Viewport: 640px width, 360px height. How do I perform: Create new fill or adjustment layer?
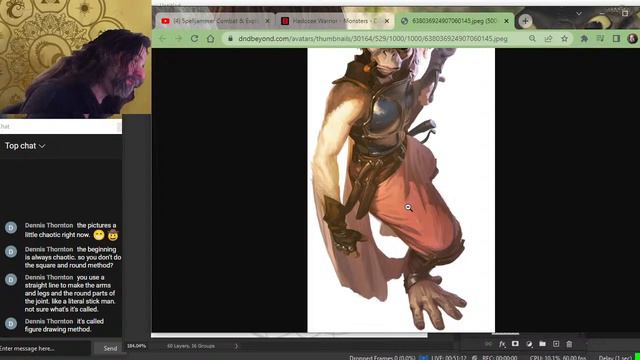click(529, 344)
